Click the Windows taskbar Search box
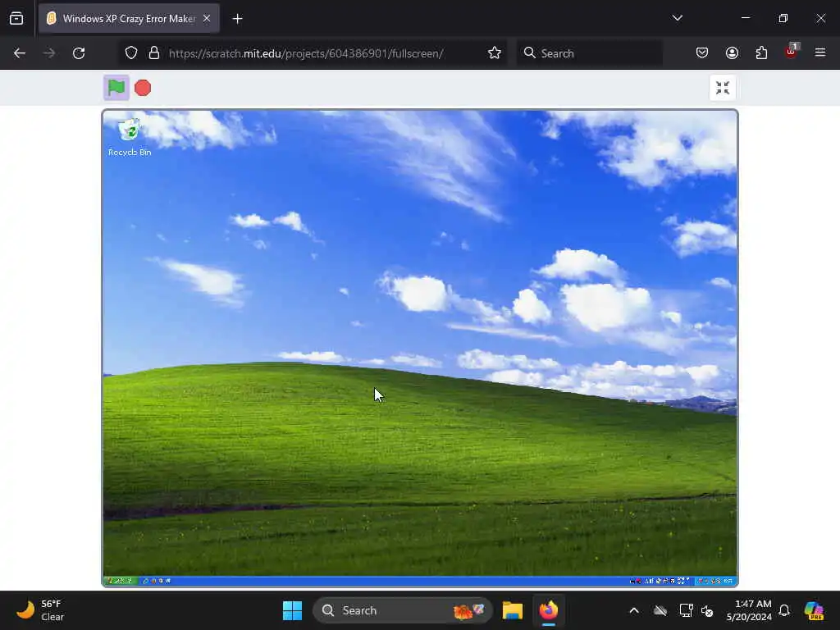The height and width of the screenshot is (630, 840). point(402,610)
